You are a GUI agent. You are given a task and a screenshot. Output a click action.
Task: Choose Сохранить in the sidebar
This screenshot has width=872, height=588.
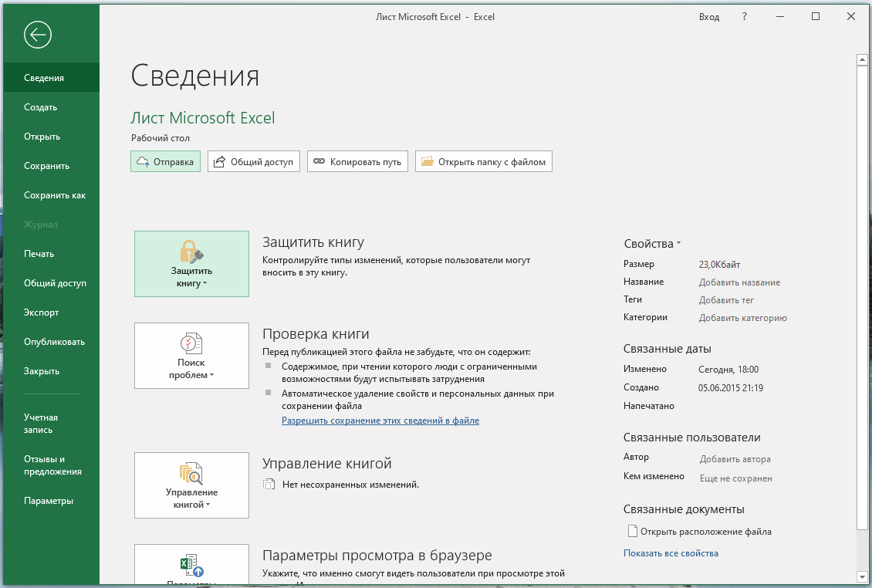[x=51, y=166]
